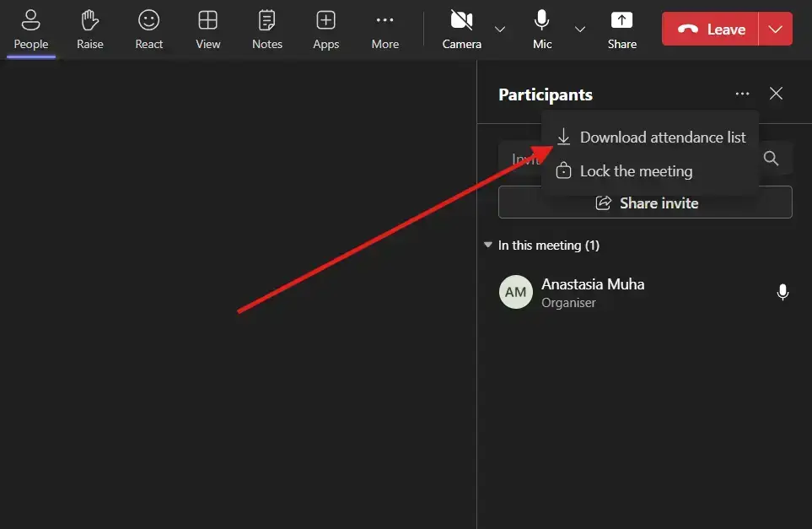Close the Participants panel
Viewport: 812px width, 529px height.
tap(776, 94)
